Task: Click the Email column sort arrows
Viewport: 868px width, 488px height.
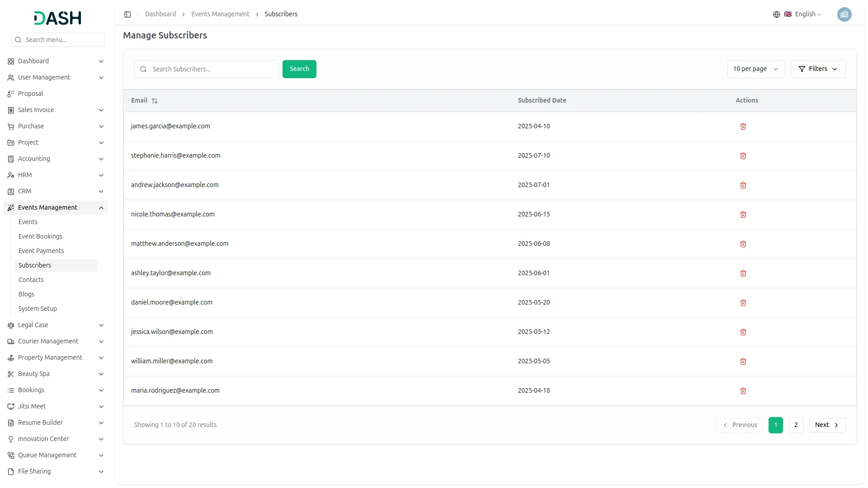Action: (x=155, y=101)
